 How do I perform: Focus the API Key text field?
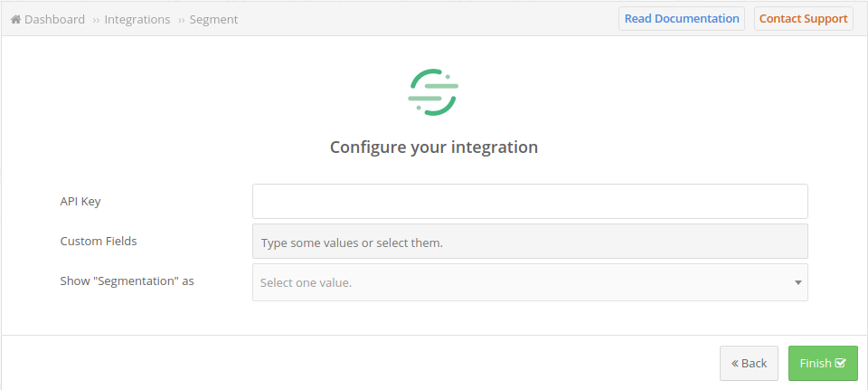point(529,201)
